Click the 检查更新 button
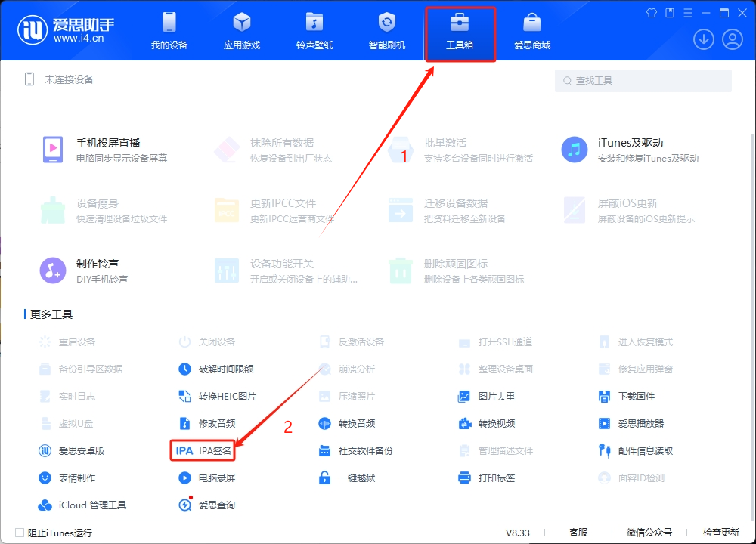This screenshot has height=544, width=756. tap(720, 533)
